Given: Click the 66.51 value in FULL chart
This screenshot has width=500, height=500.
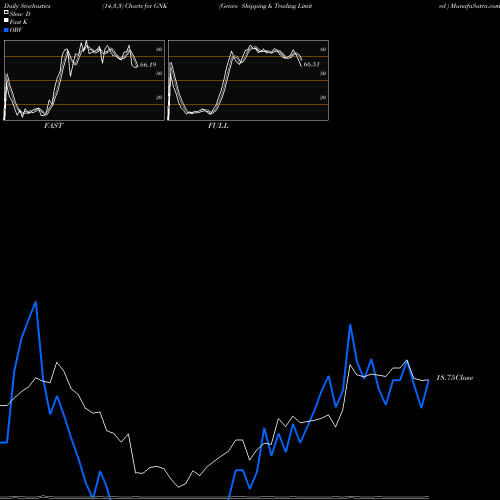Looking at the screenshot, I should point(312,64).
